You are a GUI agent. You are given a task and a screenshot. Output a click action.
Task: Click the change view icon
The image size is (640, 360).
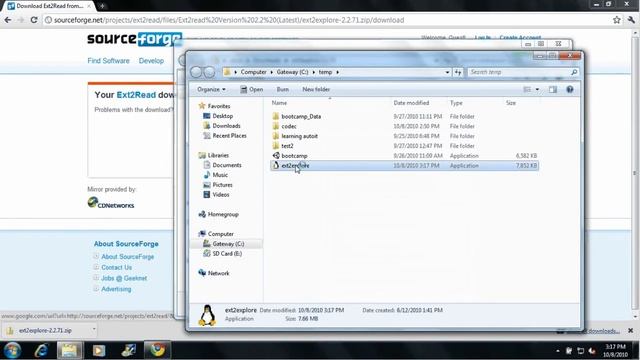[x=527, y=89]
